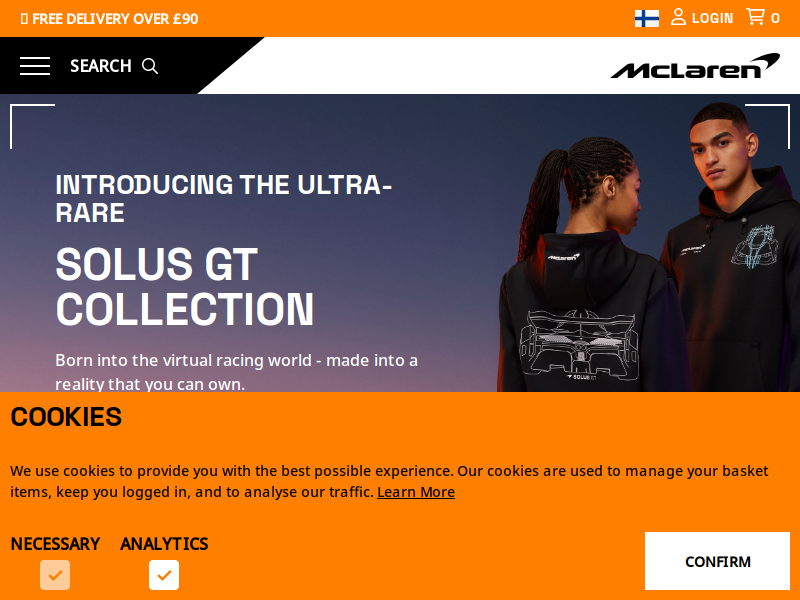Click the cart item count number

pos(775,18)
